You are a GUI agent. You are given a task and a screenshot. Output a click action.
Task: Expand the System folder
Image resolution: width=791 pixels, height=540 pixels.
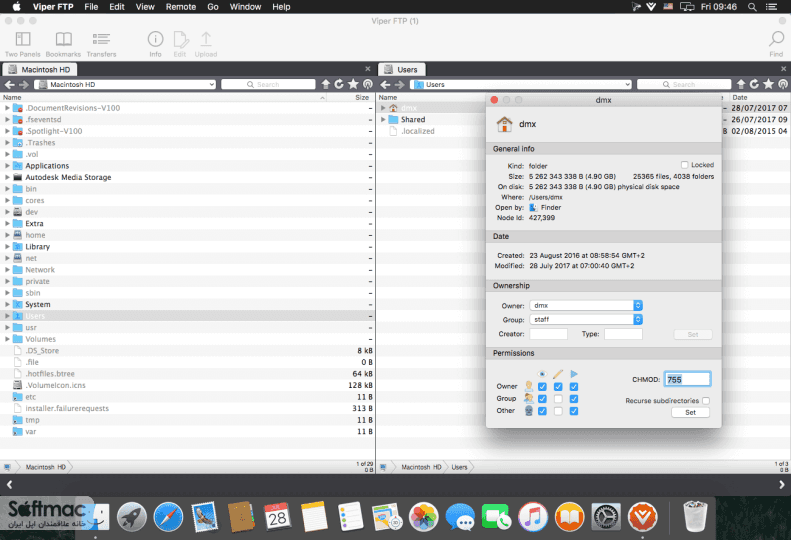click(x=7, y=304)
